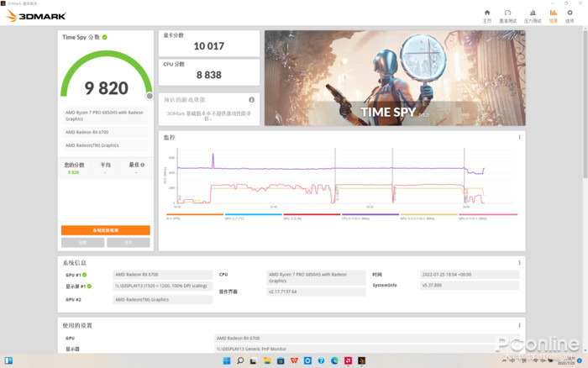Click AMD Radeon(TM) Graphics entry under score

tap(105, 145)
